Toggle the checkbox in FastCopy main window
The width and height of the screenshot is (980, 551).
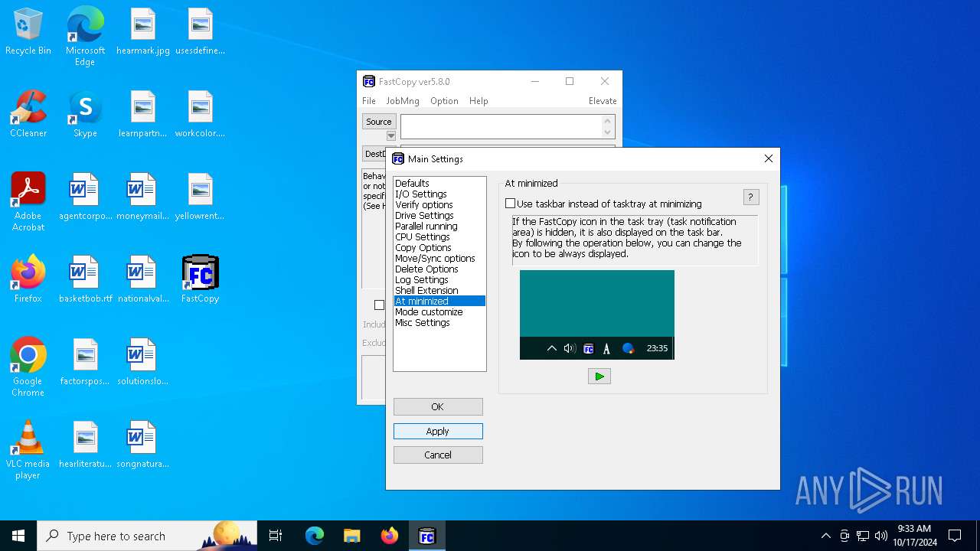pos(379,305)
